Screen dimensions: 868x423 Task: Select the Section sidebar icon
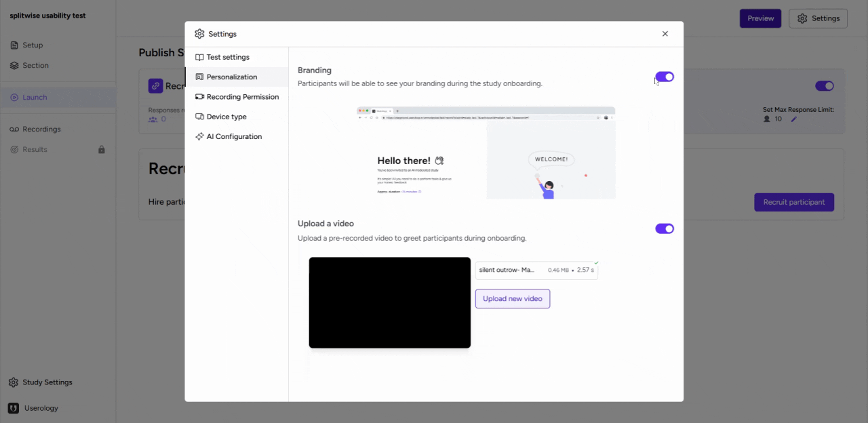(14, 65)
